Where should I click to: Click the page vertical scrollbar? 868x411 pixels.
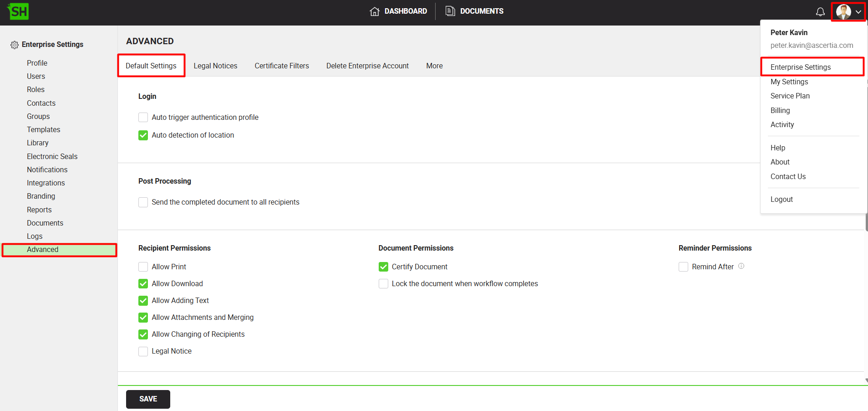tap(866, 222)
